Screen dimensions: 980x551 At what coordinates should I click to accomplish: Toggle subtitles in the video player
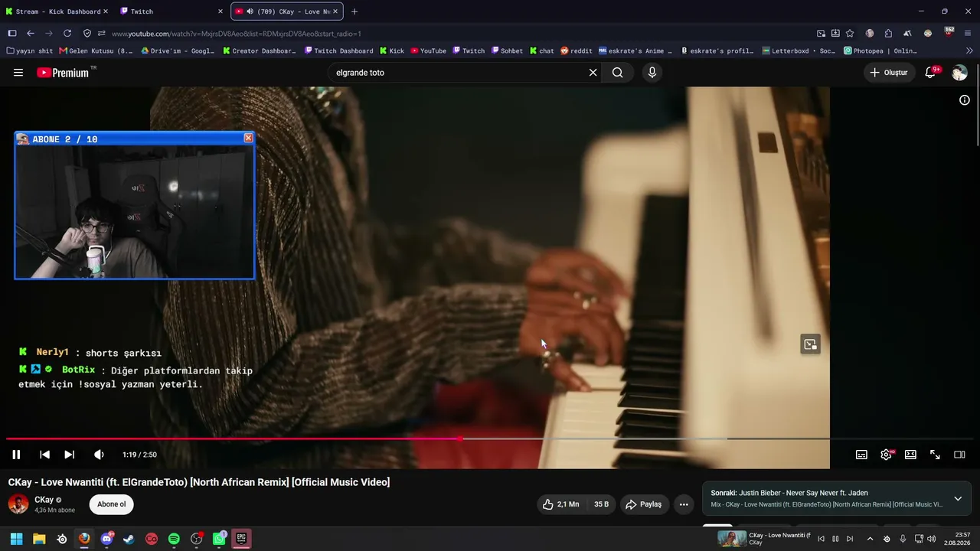(x=861, y=455)
